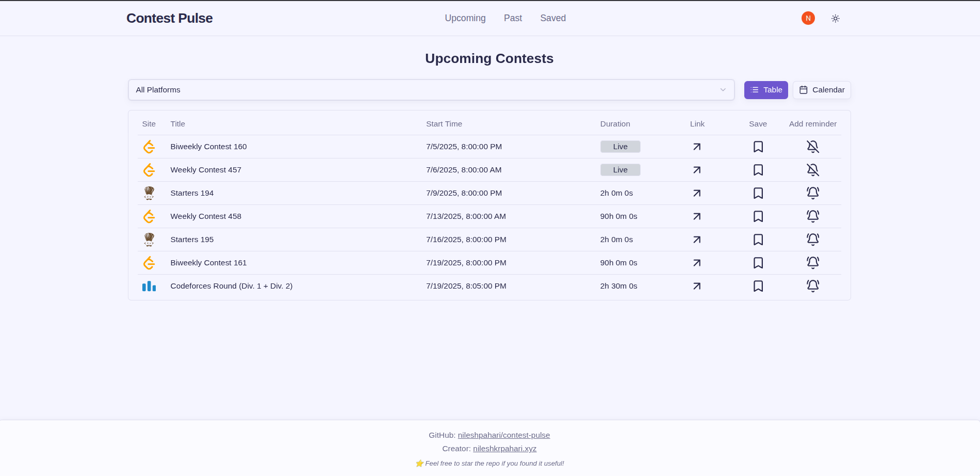Image resolution: width=980 pixels, height=476 pixels.
Task: Open user avatar N menu
Action: coord(808,18)
